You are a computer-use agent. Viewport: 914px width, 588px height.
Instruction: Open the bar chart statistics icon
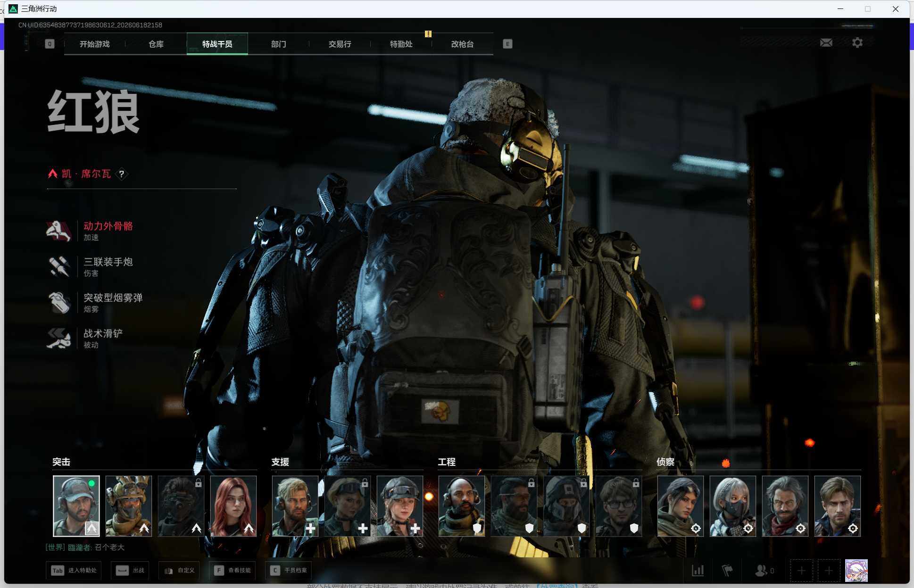tap(698, 571)
